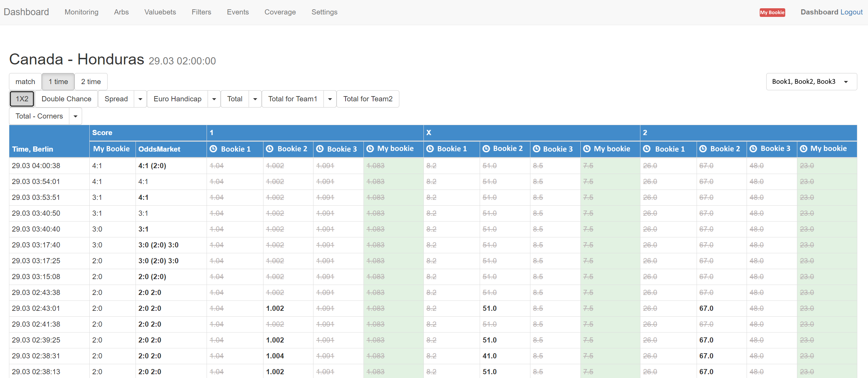Click clock icon for My bookie under column 1

(x=370, y=149)
